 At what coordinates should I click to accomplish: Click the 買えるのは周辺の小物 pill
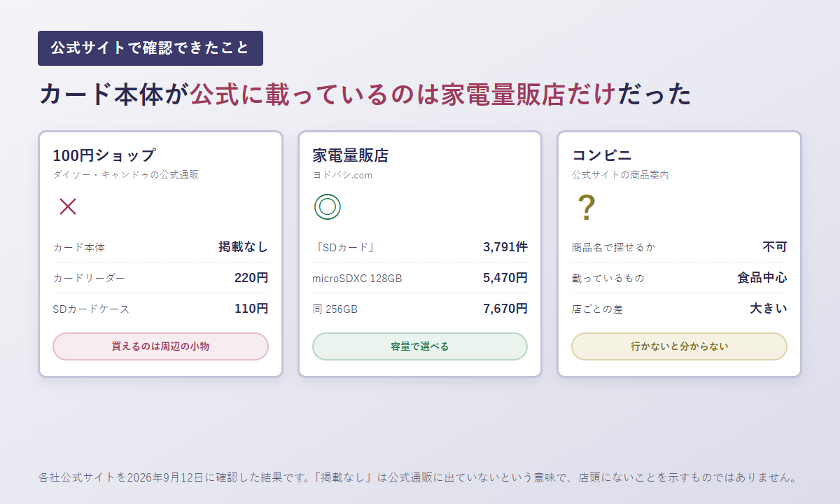pyautogui.click(x=160, y=346)
